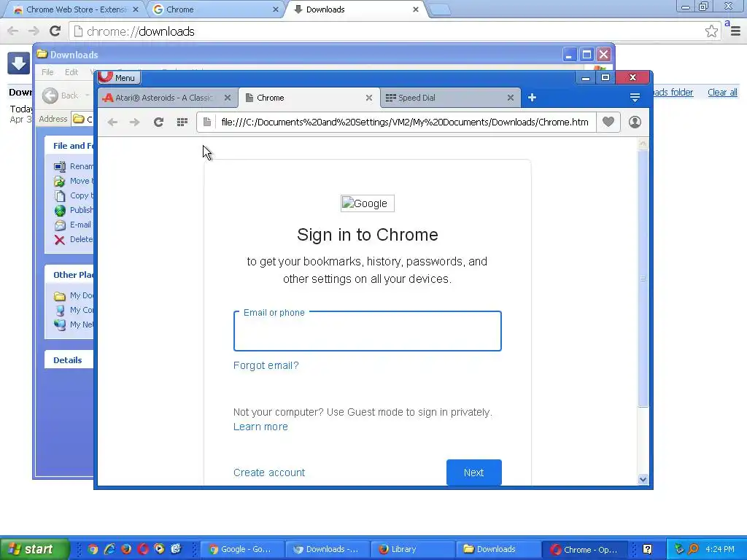Click the magnifier icon in system tray

(693, 549)
